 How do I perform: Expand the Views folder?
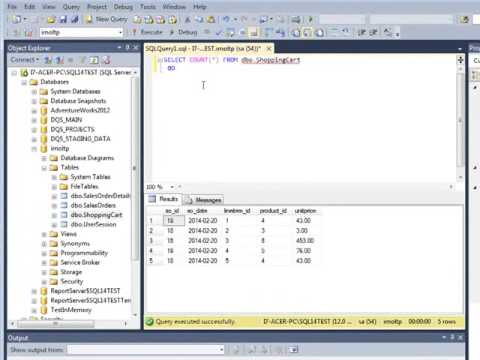(44, 234)
